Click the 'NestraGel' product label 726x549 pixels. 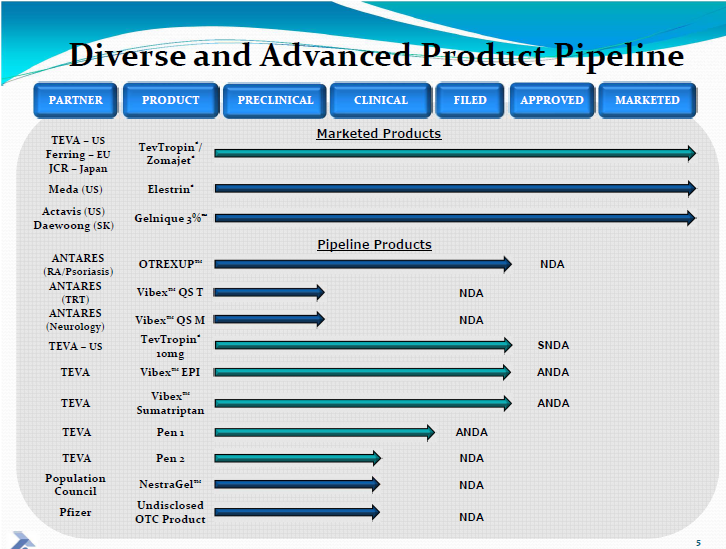(x=170, y=484)
